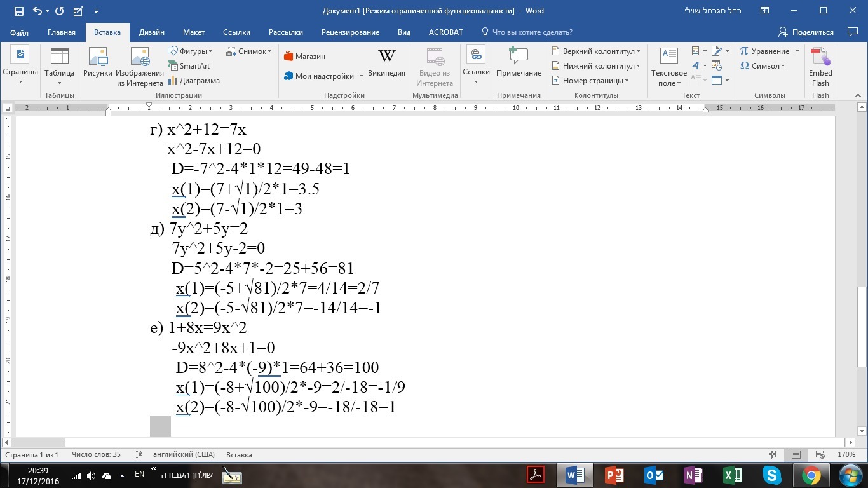Click the touch/mouse mode quick access icon

pyautogui.click(x=78, y=11)
